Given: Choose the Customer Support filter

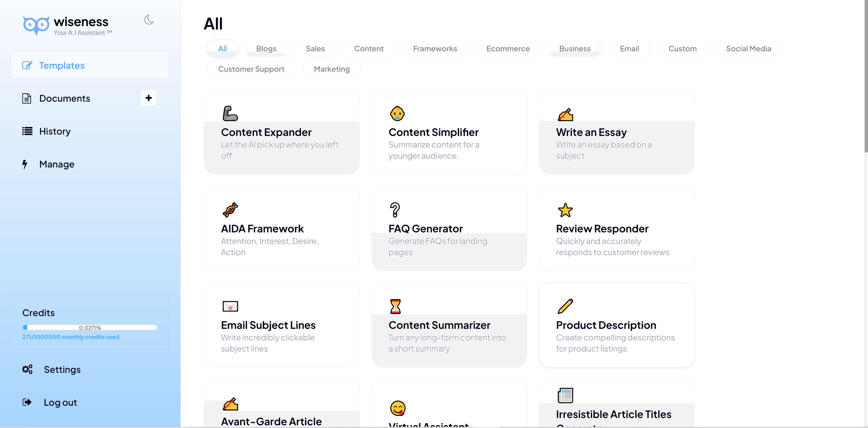Looking at the screenshot, I should (251, 69).
